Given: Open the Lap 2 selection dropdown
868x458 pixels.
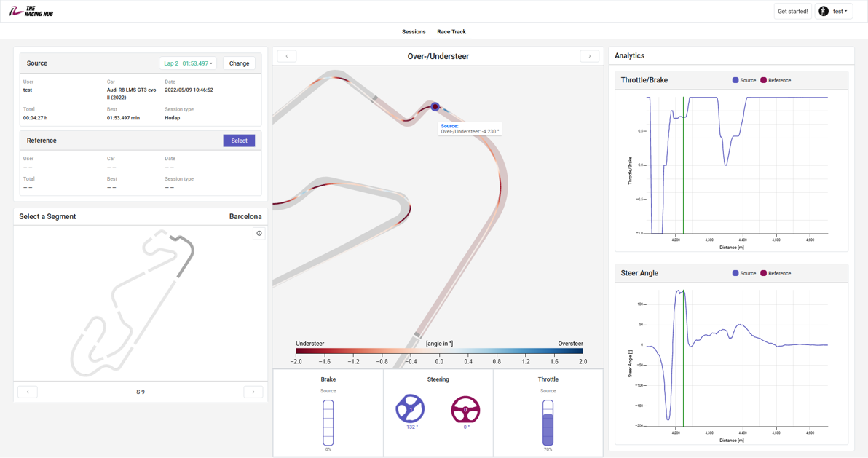Looking at the screenshot, I should coord(188,63).
